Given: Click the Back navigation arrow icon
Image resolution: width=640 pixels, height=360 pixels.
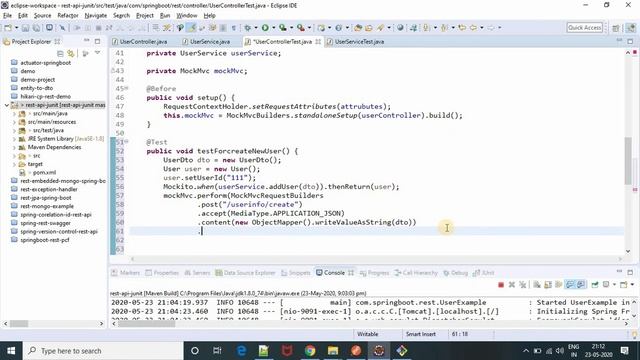Looking at the screenshot, I should pos(473,28).
